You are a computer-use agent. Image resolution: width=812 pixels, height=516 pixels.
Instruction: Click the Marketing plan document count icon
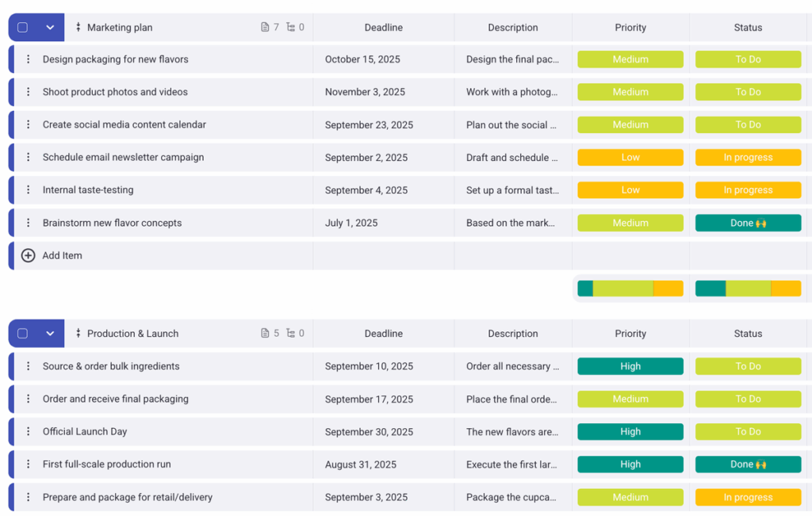pyautogui.click(x=265, y=28)
